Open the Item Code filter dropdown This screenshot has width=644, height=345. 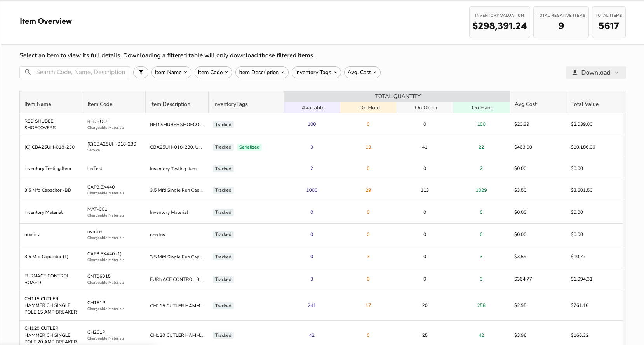(x=213, y=72)
